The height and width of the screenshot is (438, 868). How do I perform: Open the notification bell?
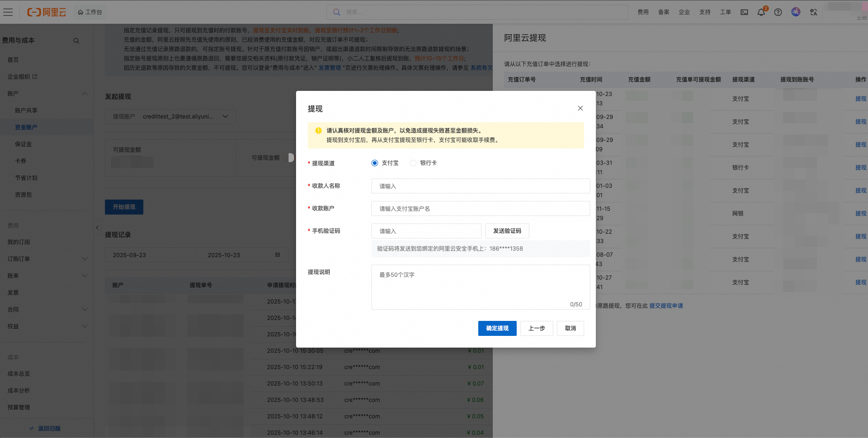pyautogui.click(x=761, y=12)
